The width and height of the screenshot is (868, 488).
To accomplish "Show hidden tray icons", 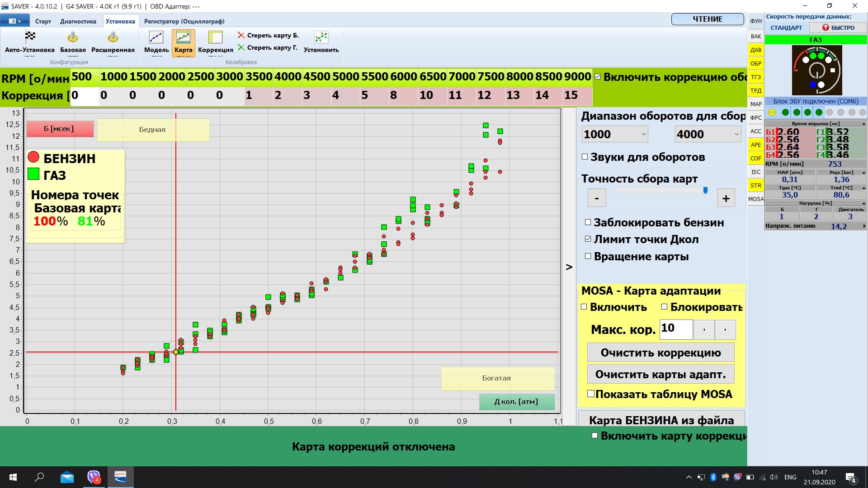I will click(x=689, y=477).
